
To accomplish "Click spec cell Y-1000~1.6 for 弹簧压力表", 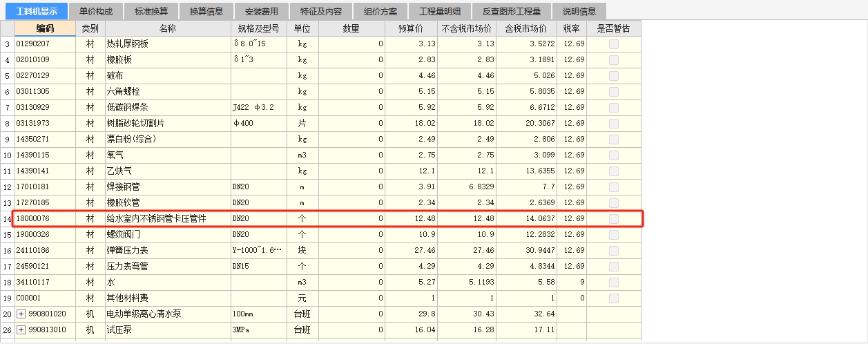I will point(259,250).
